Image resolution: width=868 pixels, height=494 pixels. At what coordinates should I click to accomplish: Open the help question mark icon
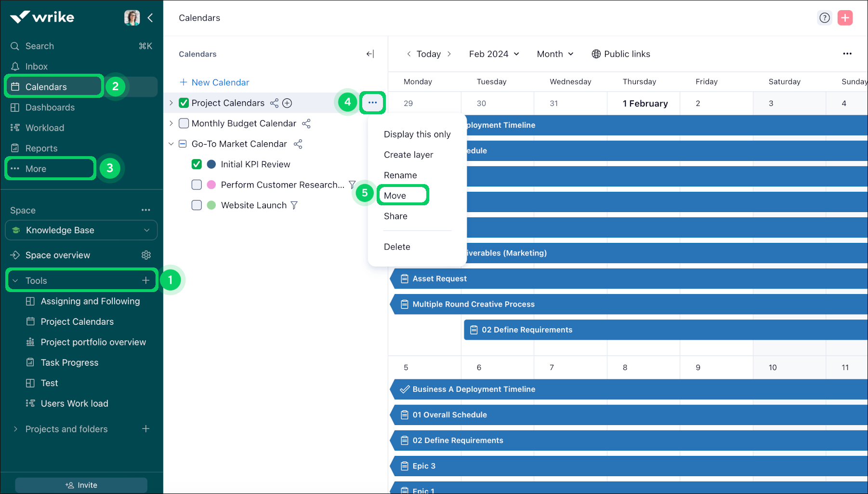(825, 18)
